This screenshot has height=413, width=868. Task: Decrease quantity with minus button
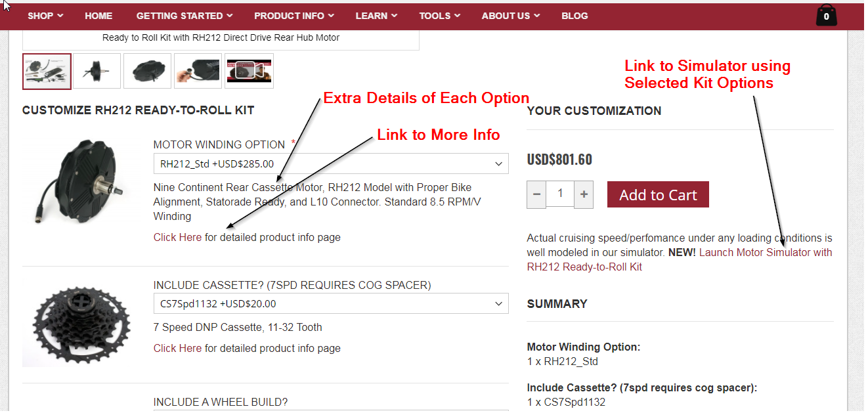(536, 194)
